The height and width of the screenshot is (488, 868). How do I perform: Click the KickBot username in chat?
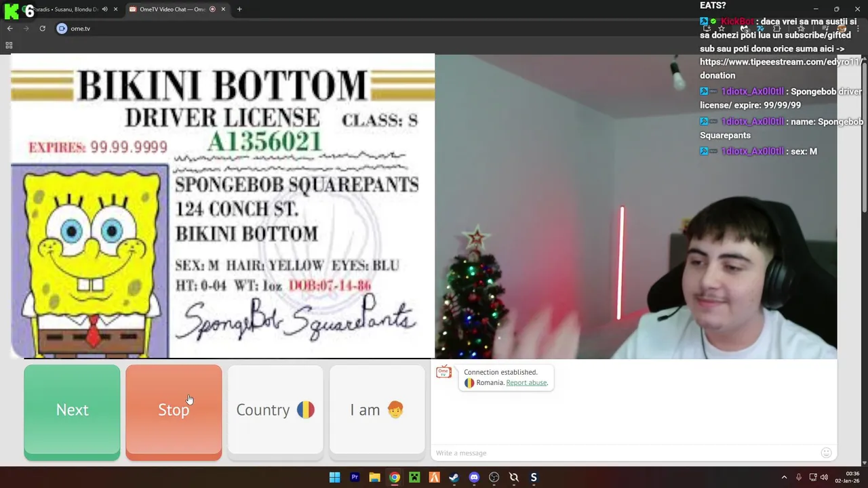(737, 21)
